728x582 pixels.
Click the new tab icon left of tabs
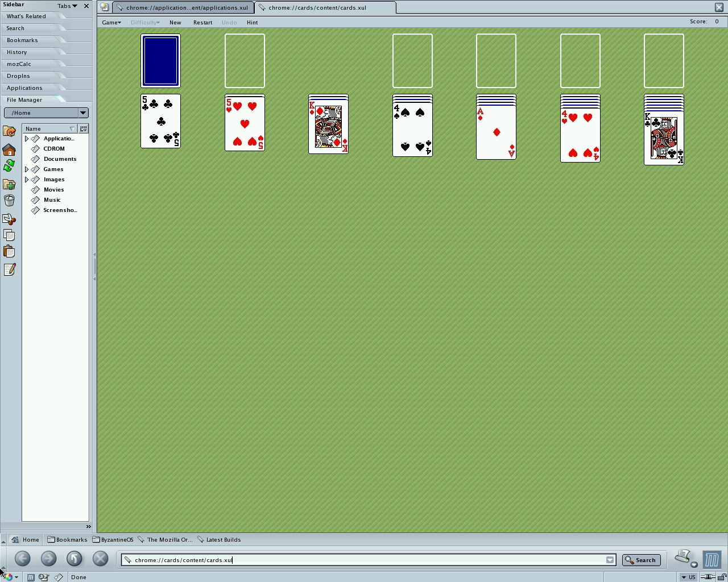pos(104,7)
